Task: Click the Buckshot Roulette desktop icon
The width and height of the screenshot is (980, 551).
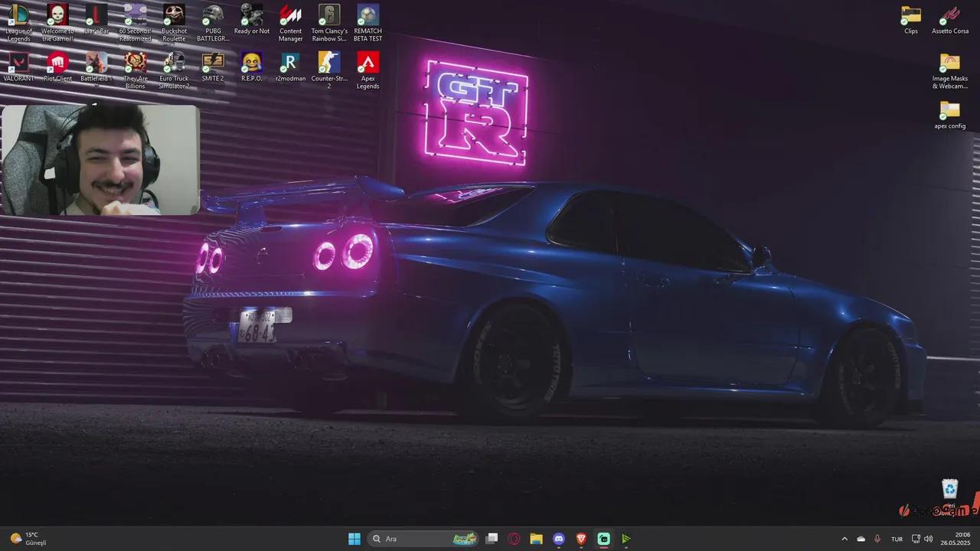Action: coord(174,23)
